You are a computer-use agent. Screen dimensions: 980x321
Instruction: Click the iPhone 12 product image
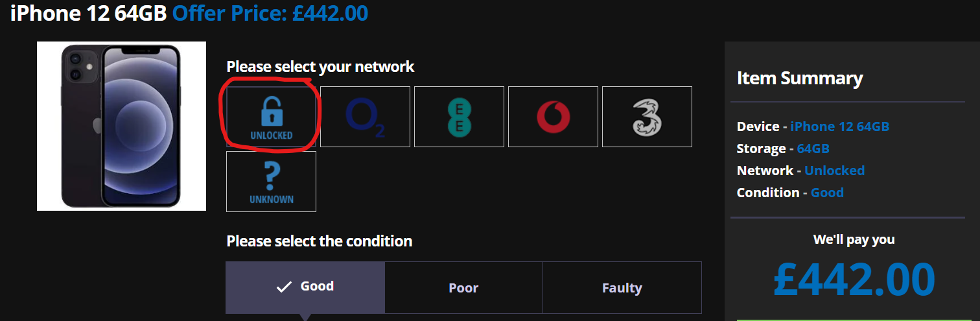point(121,126)
